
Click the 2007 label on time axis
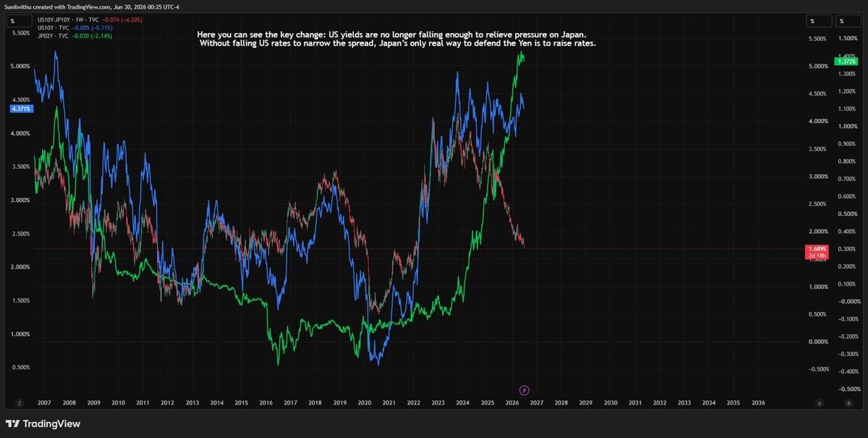coord(44,403)
